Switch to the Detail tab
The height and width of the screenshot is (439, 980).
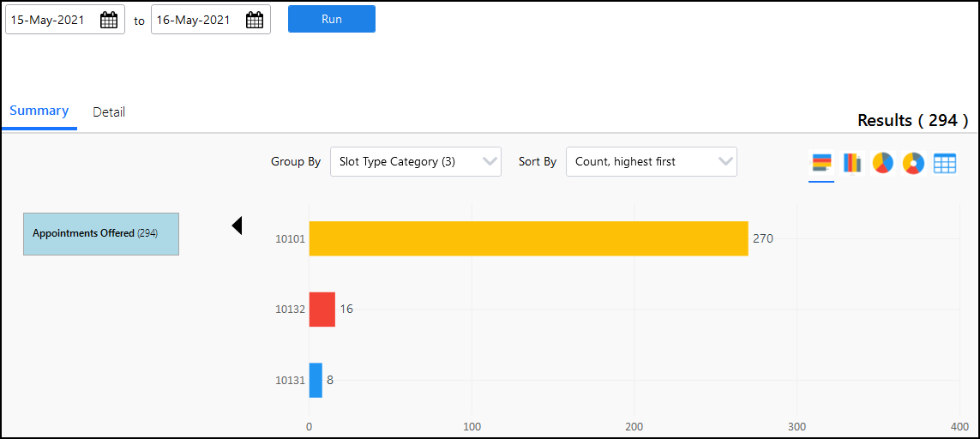(x=109, y=112)
